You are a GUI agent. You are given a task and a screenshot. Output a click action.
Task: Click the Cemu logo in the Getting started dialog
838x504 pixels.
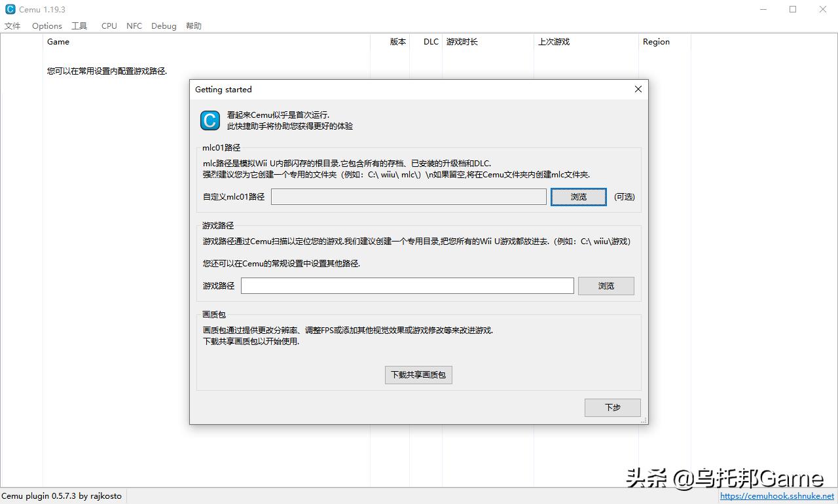click(209, 121)
